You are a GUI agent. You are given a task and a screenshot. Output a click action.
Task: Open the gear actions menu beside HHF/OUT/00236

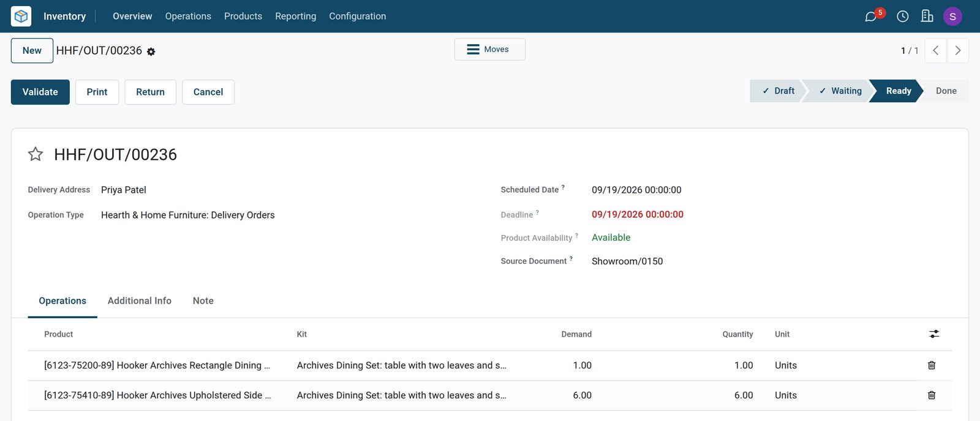[151, 52]
